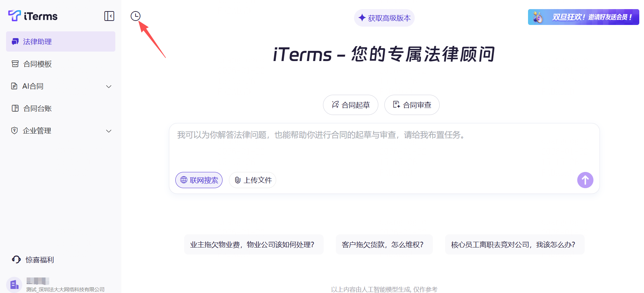Click the heading iTerms – 您的专属法律顾问

[x=384, y=54]
